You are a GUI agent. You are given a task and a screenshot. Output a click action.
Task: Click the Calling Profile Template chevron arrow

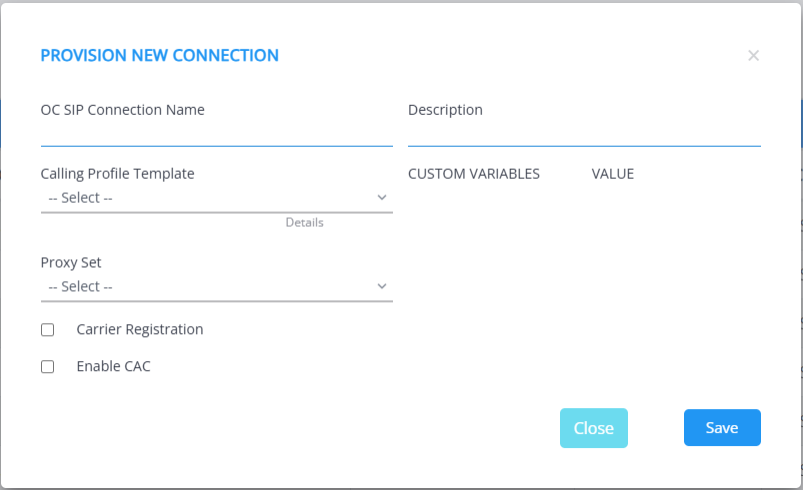click(x=381, y=198)
